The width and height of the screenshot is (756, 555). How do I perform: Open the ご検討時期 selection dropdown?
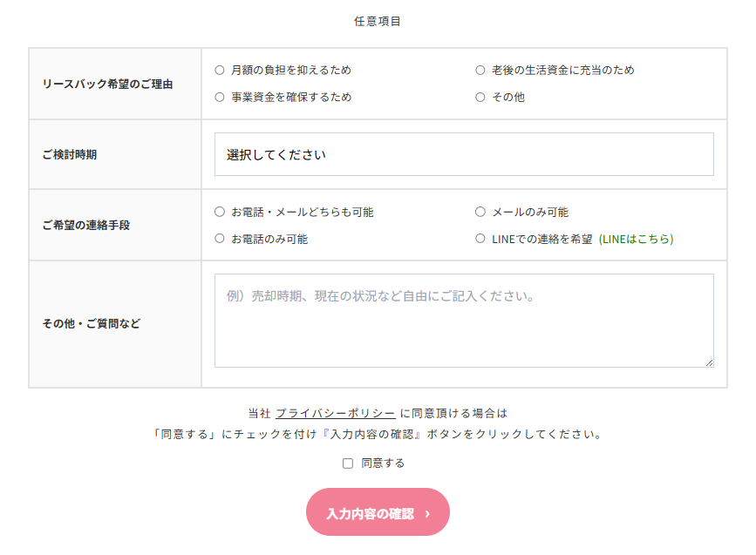[465, 153]
